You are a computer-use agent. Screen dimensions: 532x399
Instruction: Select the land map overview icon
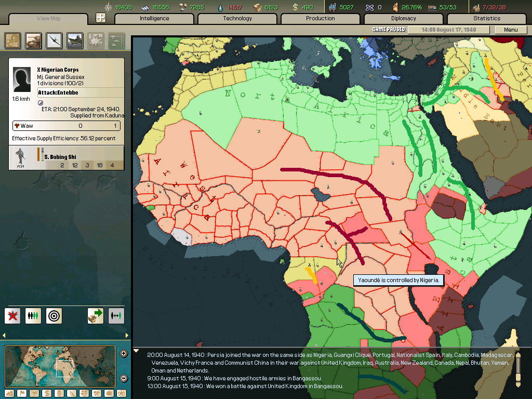click(x=12, y=41)
